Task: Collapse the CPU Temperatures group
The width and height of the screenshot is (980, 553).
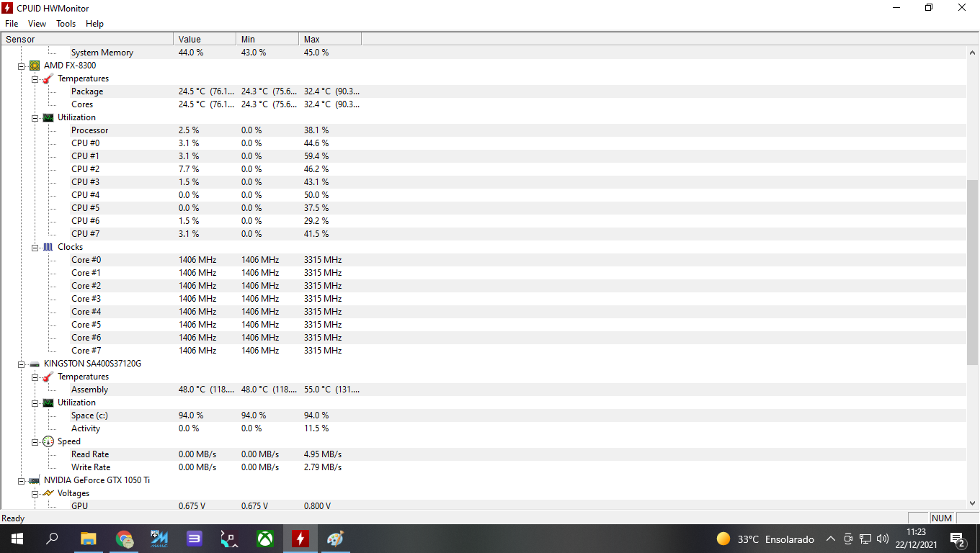Action: tap(35, 78)
